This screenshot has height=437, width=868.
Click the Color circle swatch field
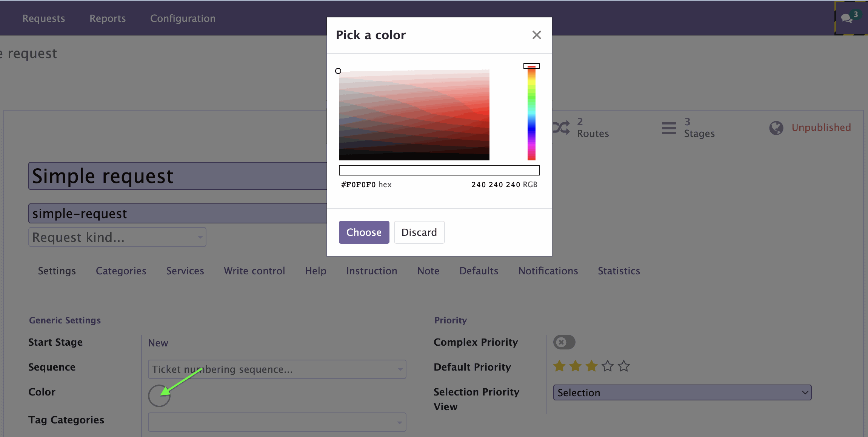(x=159, y=396)
